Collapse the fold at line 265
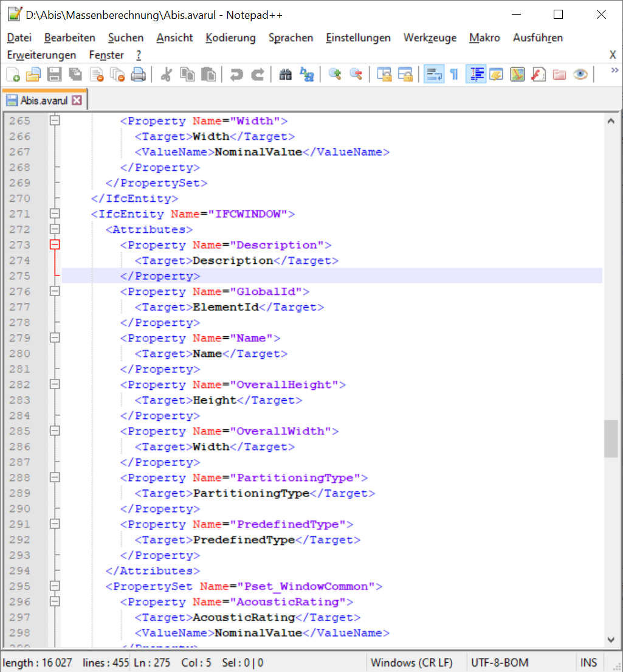This screenshot has height=672, width=623. pos(55,120)
